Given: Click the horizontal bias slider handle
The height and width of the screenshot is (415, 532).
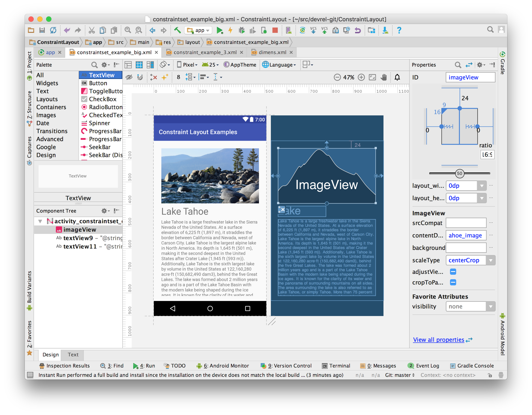Looking at the screenshot, I should tap(460, 173).
